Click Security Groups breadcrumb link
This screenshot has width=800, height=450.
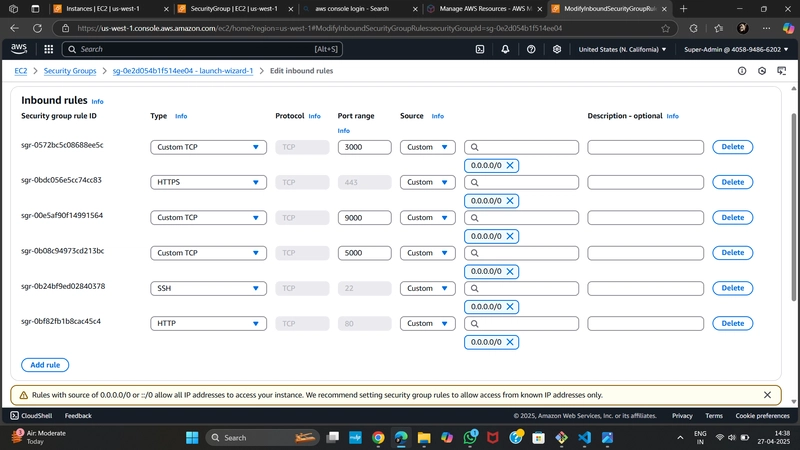[70, 71]
